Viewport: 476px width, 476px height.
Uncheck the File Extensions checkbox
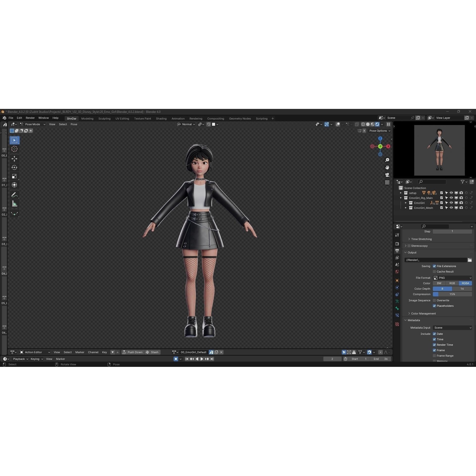point(434,266)
